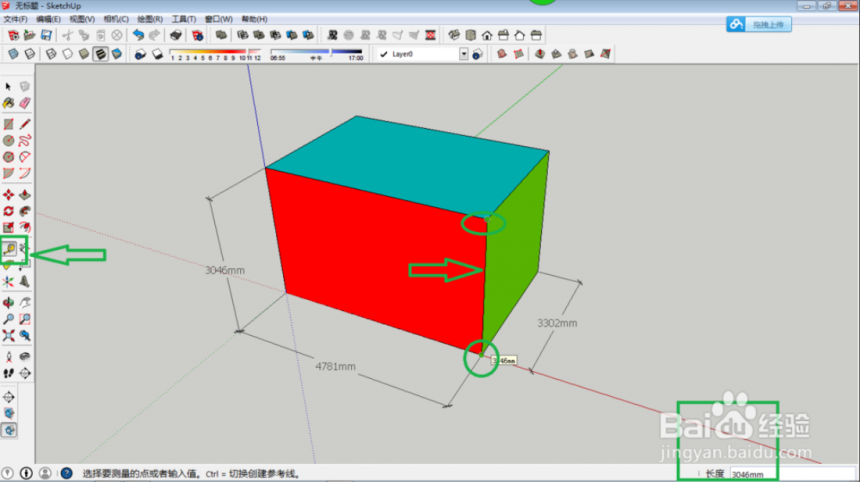
Task: Select the Freehand squiggle tool
Action: [x=25, y=141]
